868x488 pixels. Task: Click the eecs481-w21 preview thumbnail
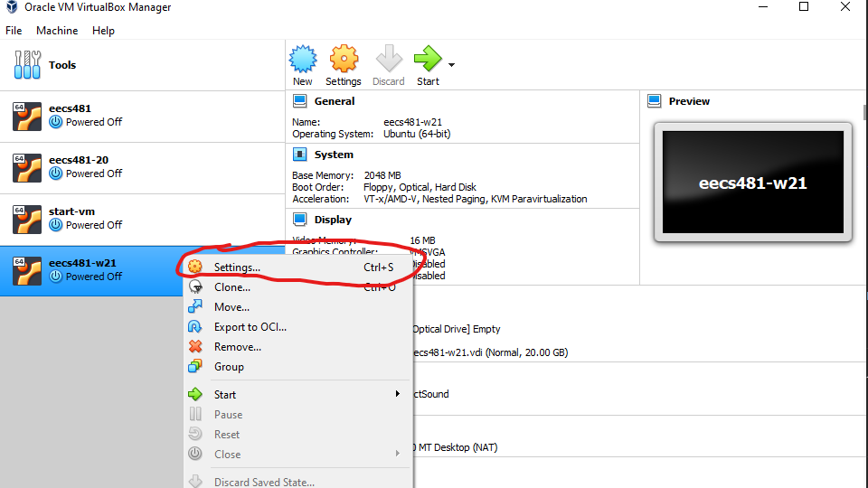click(x=753, y=182)
